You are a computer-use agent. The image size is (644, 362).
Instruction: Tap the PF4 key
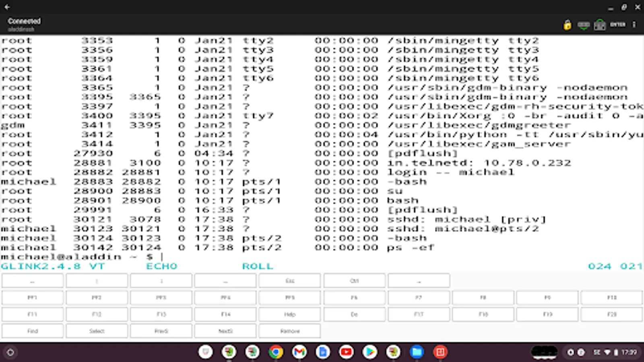[x=225, y=298]
